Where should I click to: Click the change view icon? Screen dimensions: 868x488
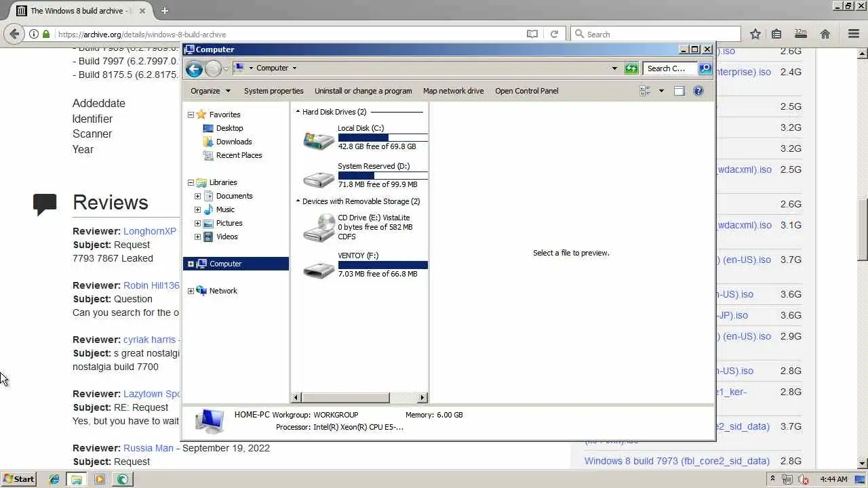coord(645,91)
